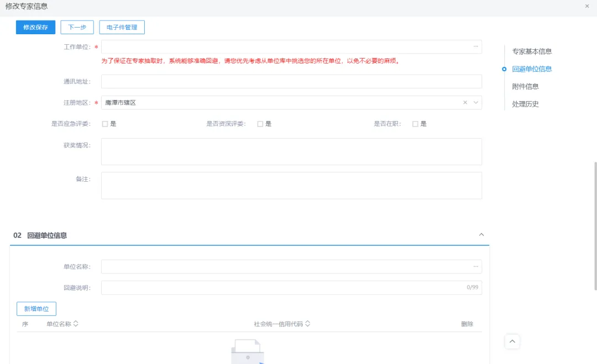Jump to 处理历史 section

point(525,104)
